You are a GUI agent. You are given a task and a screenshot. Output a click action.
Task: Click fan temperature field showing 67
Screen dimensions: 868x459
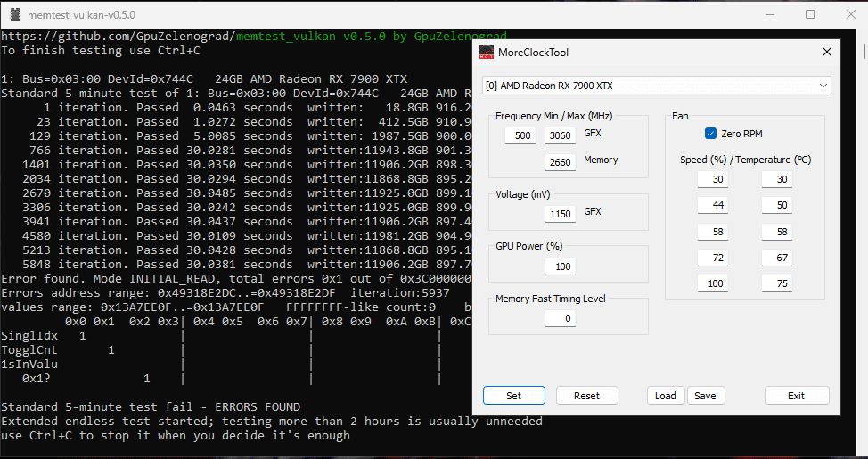click(x=777, y=258)
